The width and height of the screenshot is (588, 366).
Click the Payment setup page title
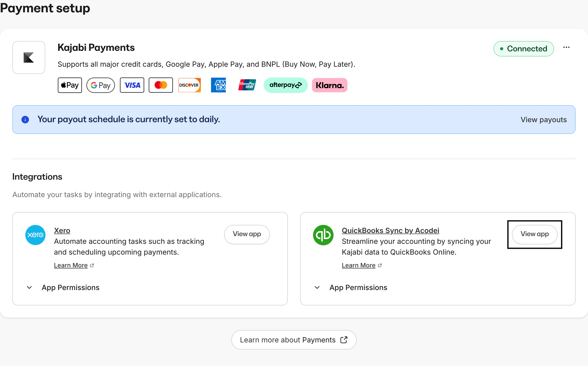tap(45, 8)
